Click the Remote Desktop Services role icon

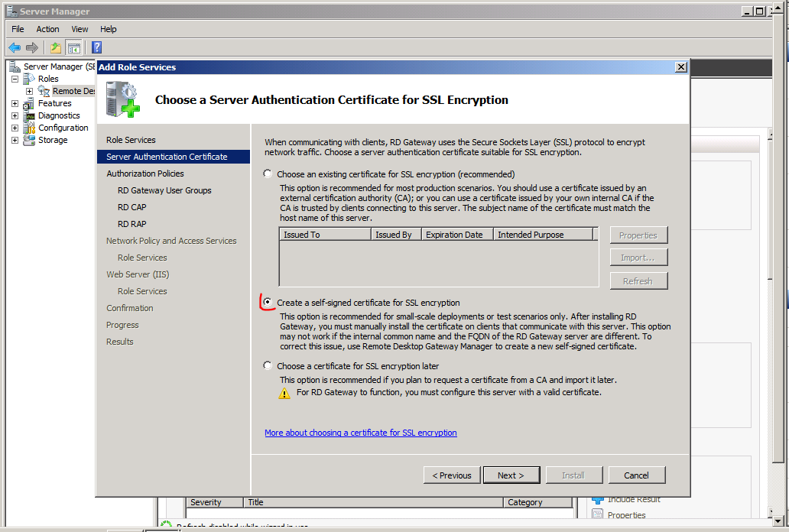pyautogui.click(x=44, y=91)
